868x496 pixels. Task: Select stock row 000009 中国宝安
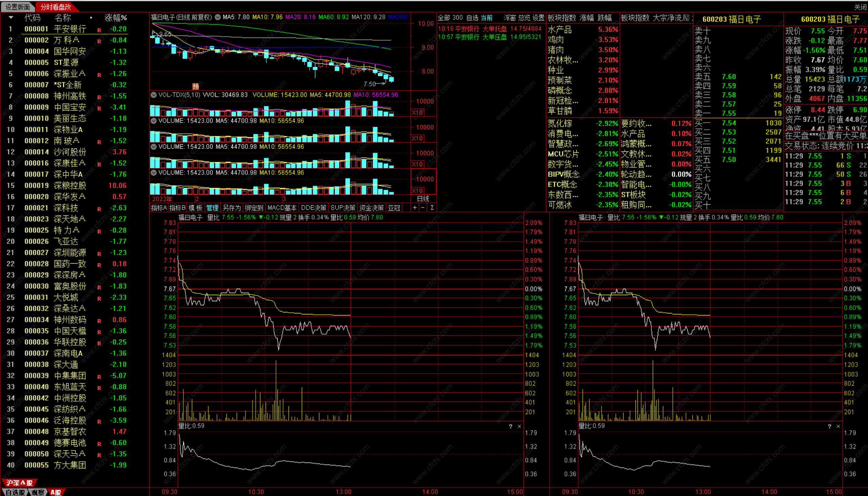[70, 107]
